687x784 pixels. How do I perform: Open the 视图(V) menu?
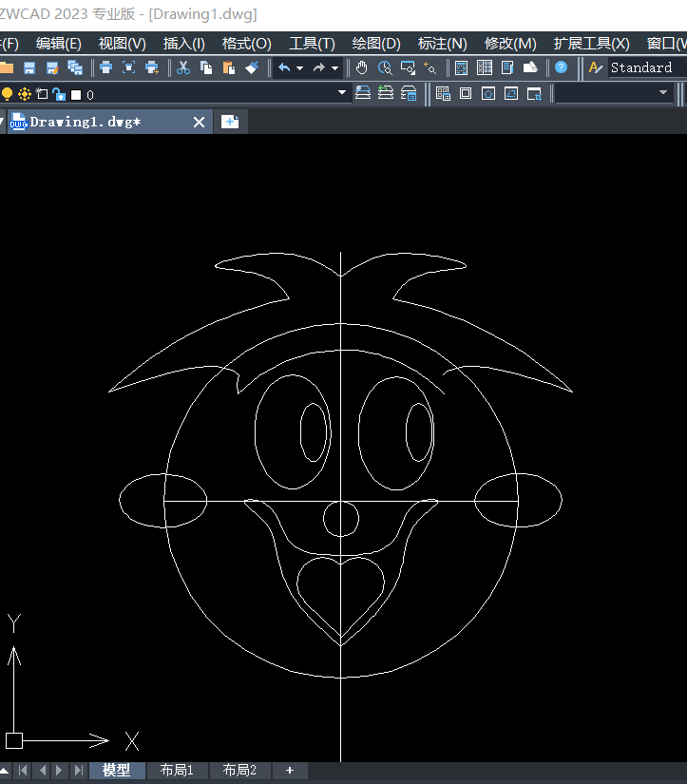pos(122,44)
